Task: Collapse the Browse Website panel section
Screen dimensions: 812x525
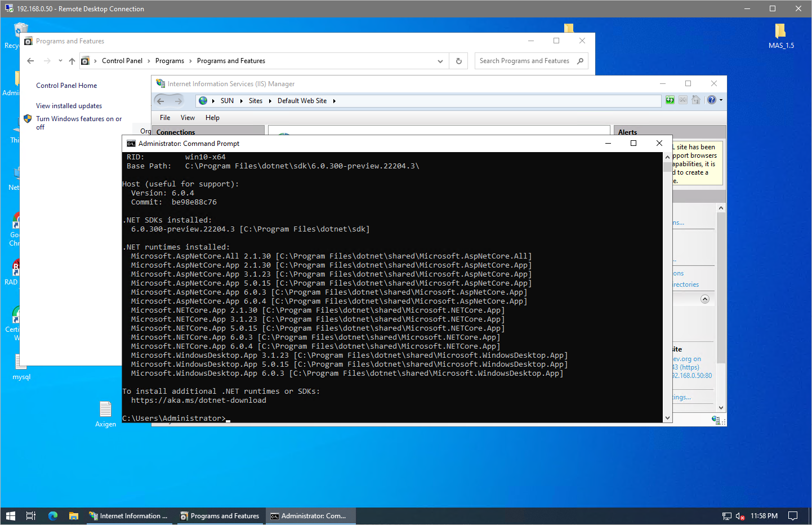Action: point(704,299)
